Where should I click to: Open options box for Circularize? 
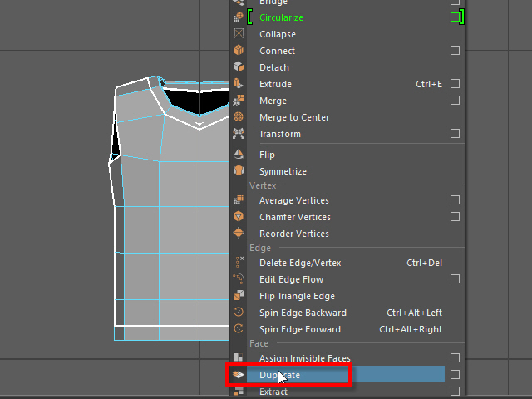(455, 17)
